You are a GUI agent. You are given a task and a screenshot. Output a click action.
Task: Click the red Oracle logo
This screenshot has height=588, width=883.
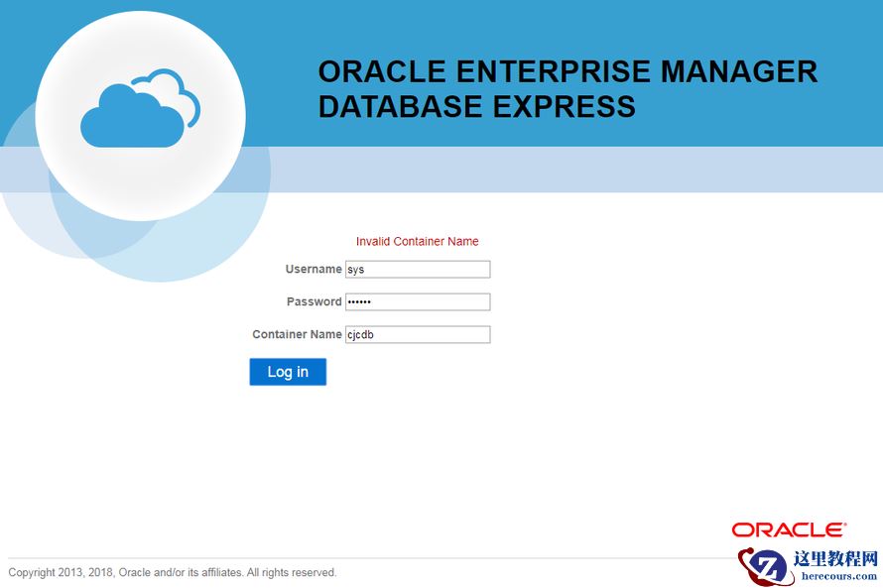click(x=789, y=529)
